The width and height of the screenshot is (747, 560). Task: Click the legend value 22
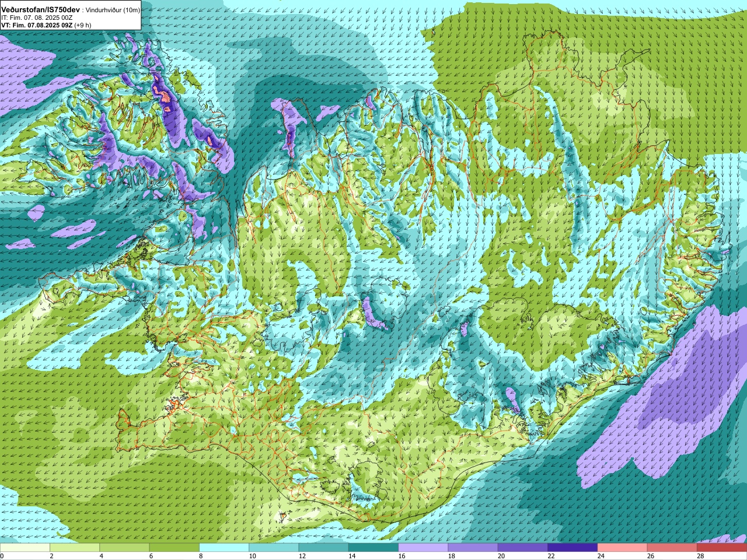point(551,556)
